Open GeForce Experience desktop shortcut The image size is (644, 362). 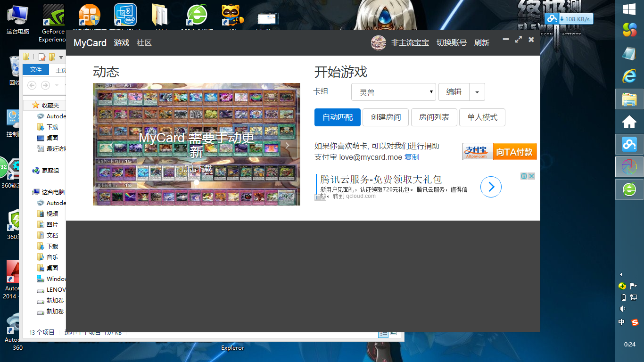pyautogui.click(x=53, y=23)
